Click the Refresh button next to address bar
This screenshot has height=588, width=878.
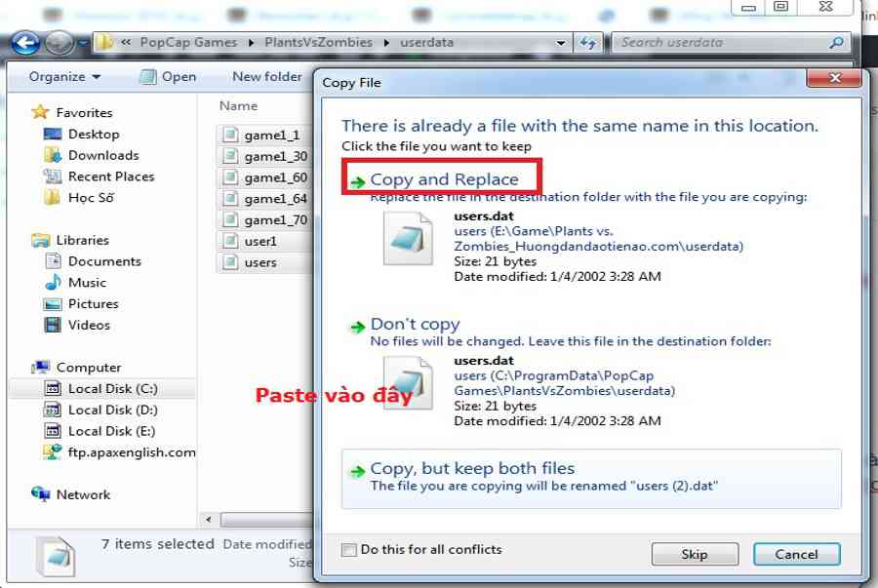588,43
